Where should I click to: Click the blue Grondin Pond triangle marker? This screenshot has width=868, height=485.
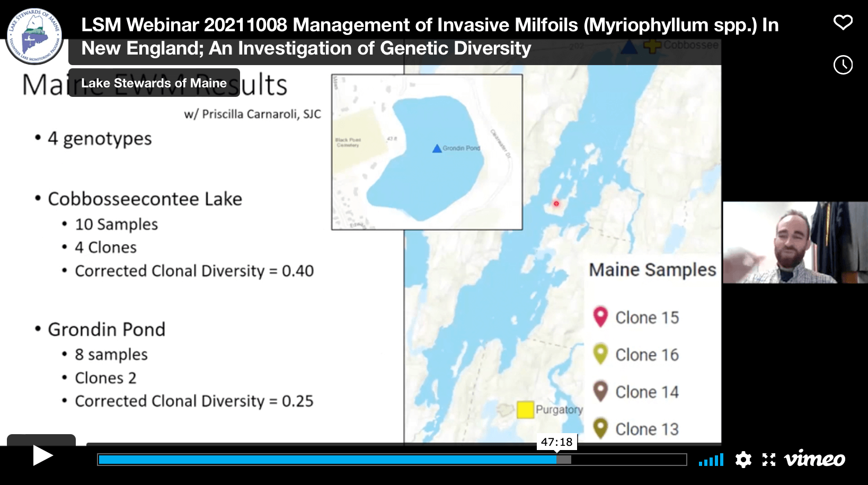pyautogui.click(x=437, y=149)
